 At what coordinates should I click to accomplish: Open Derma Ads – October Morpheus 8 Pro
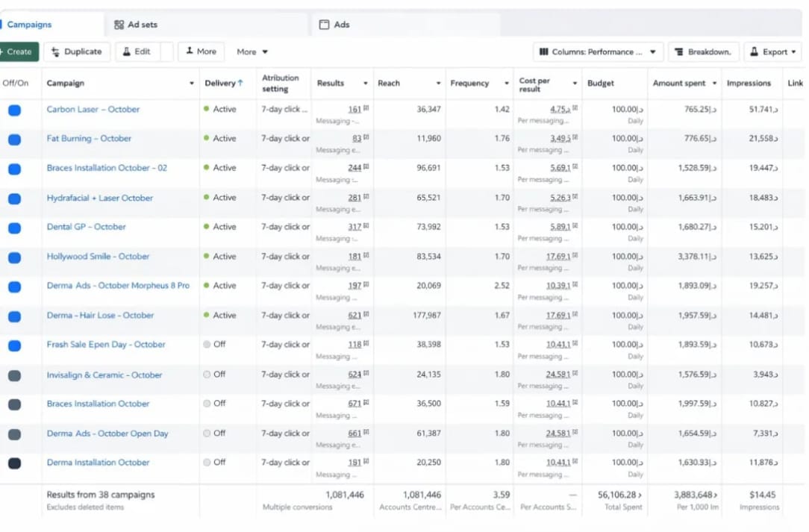tap(118, 286)
